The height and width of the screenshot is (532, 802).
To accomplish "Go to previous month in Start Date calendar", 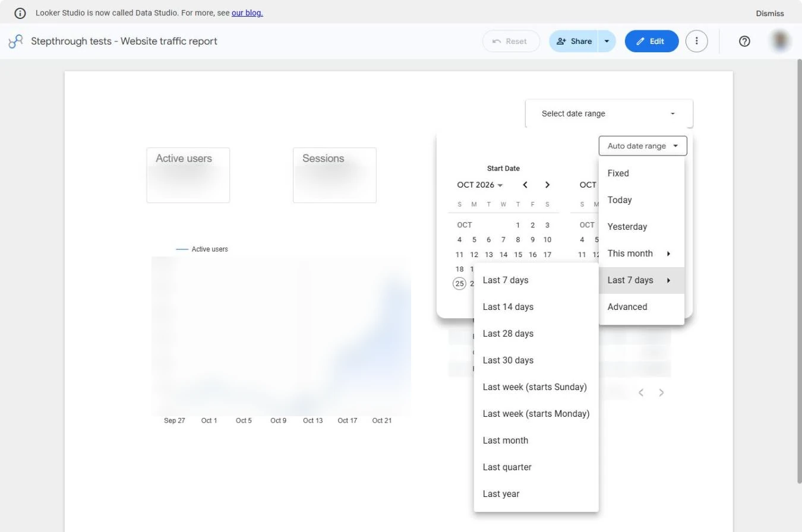I will click(525, 185).
